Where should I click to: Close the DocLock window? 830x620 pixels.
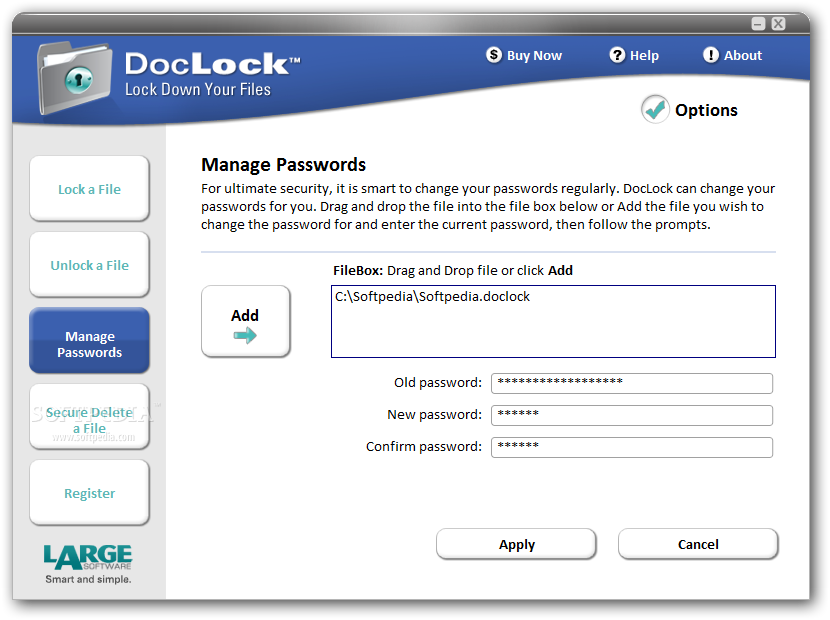click(778, 24)
